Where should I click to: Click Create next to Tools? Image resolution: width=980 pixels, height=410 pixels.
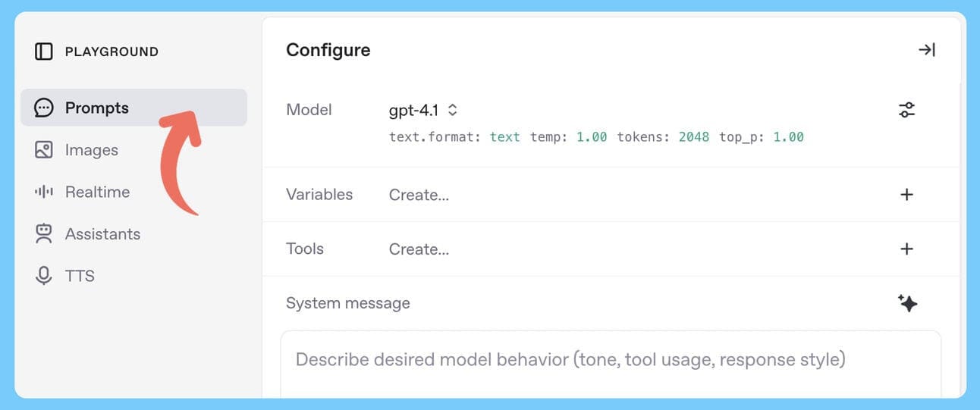(x=419, y=249)
